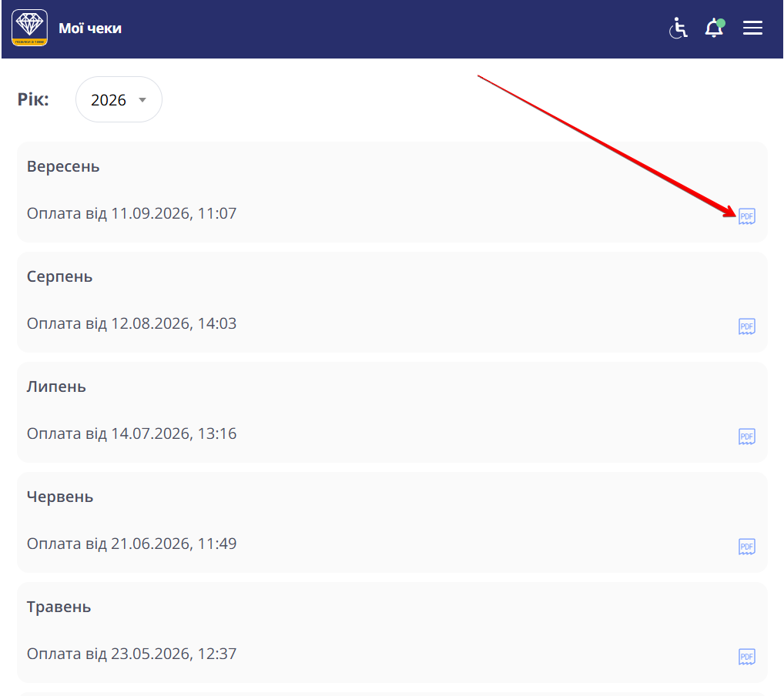
Task: Download PDF receipt for 23.05.2026 payment
Action: click(746, 656)
